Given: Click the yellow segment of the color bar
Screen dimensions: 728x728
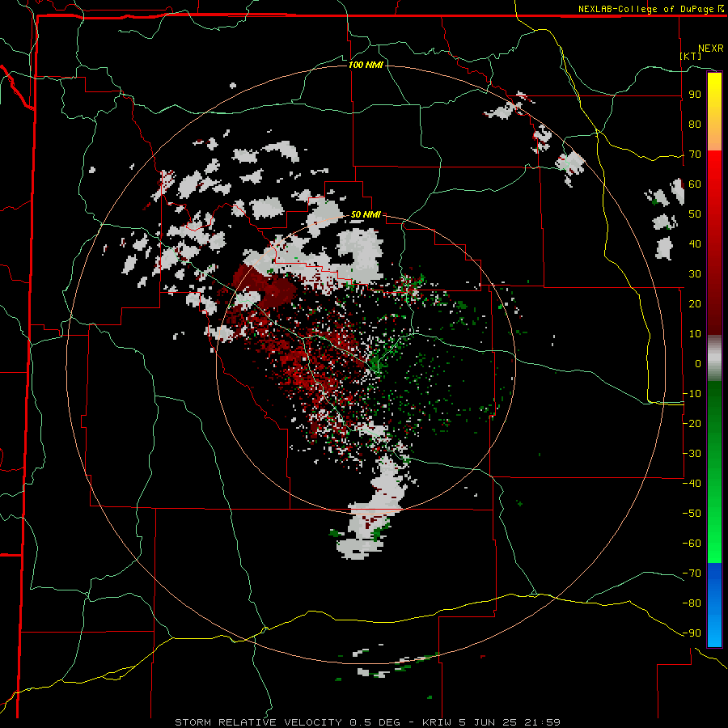Looking at the screenshot, I should (714, 112).
